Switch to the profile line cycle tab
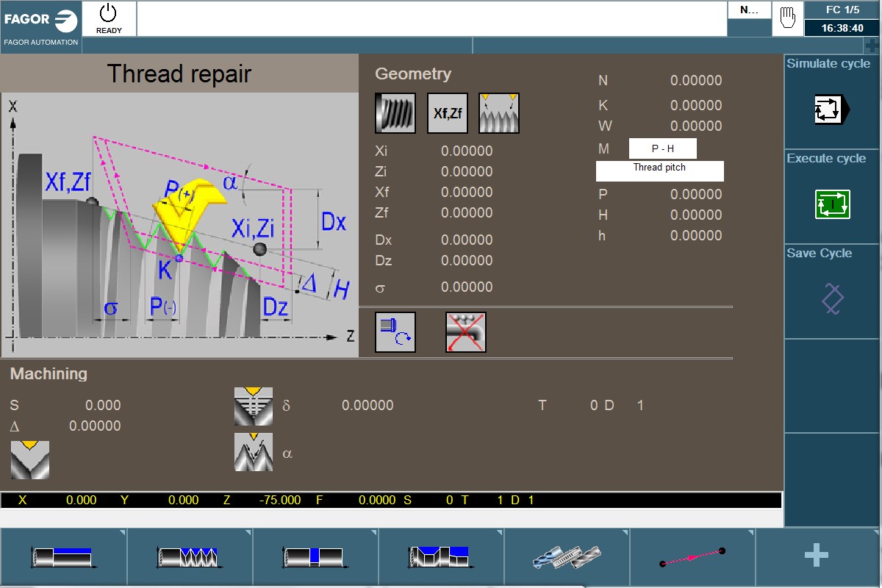Image resolution: width=882 pixels, height=588 pixels. 692,556
